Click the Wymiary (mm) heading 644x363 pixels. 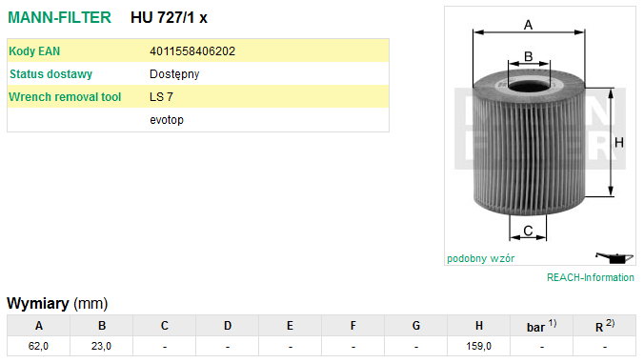pos(57,304)
